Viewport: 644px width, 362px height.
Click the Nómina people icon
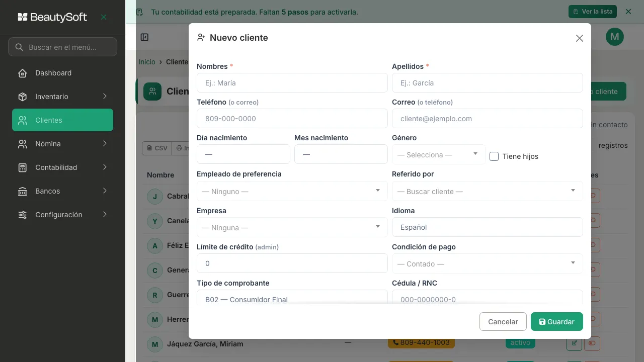pyautogui.click(x=23, y=144)
